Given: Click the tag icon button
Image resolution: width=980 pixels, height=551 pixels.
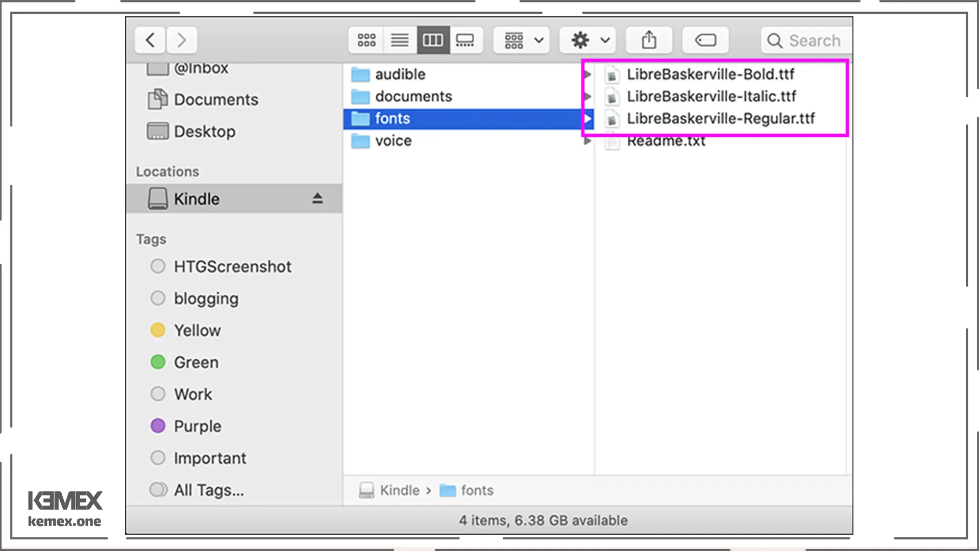Looking at the screenshot, I should pos(707,40).
